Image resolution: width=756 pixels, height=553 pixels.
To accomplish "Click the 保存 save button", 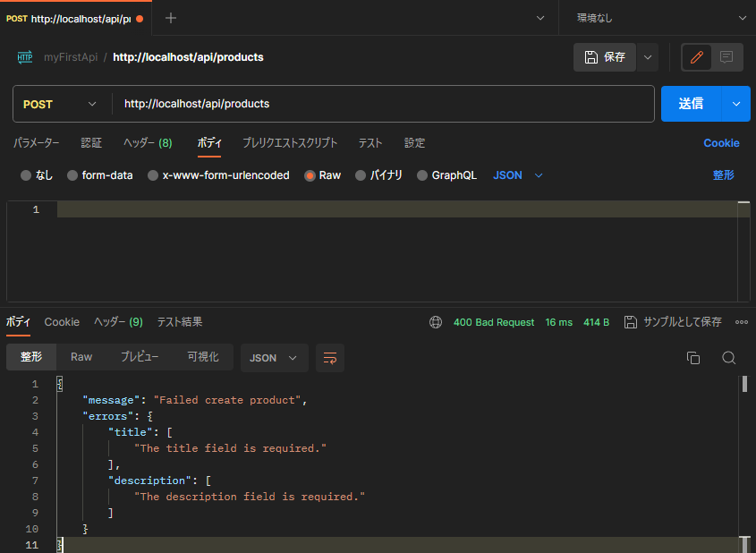I will pyautogui.click(x=605, y=57).
